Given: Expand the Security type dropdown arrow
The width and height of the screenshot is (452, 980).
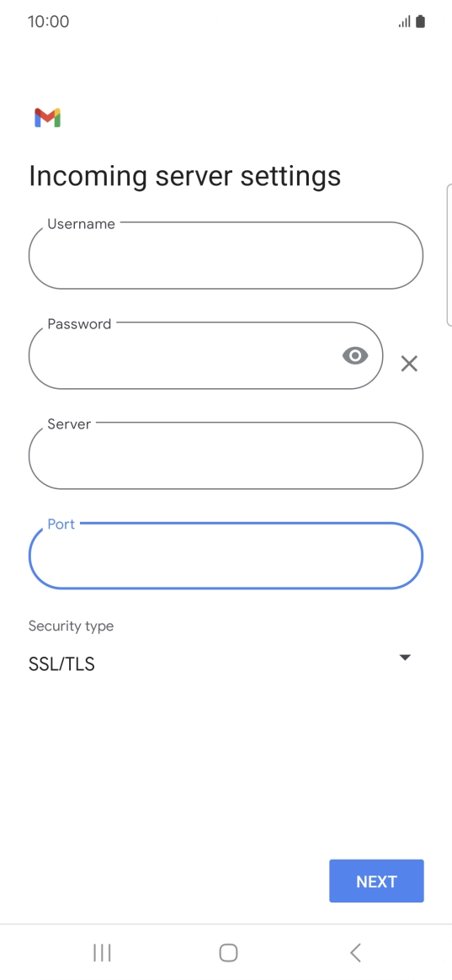Looking at the screenshot, I should [x=405, y=657].
